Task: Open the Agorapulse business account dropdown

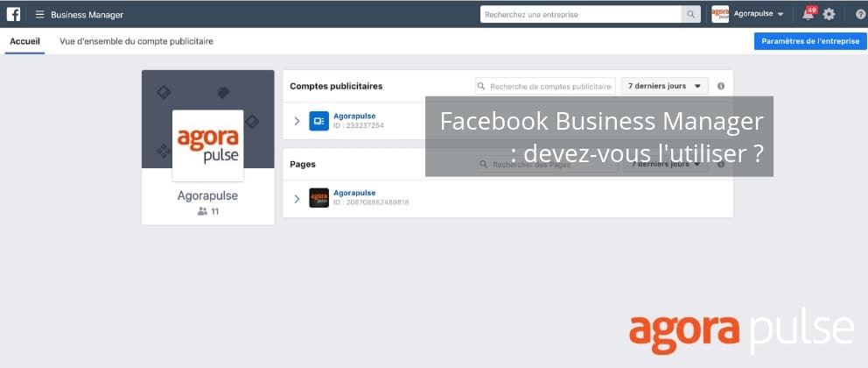Action: pyautogui.click(x=759, y=14)
